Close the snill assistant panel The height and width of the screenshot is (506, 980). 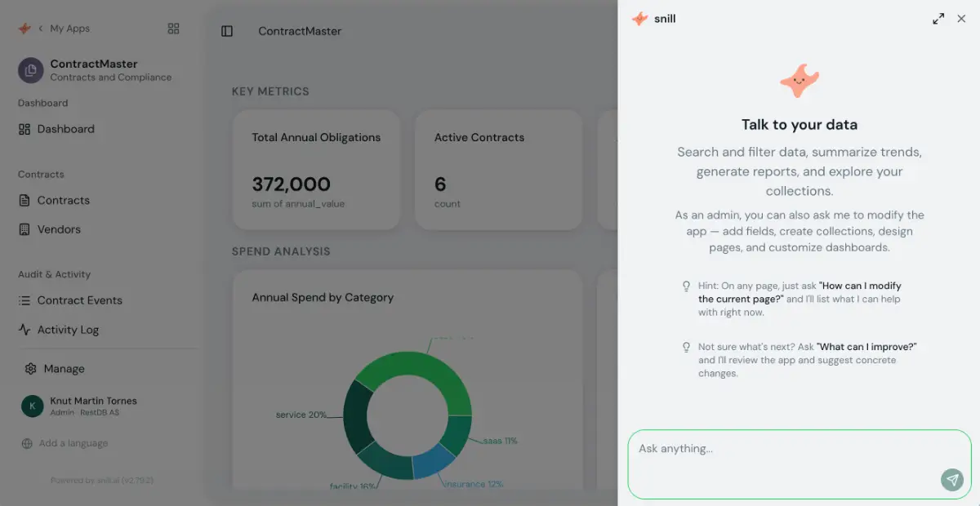[961, 19]
